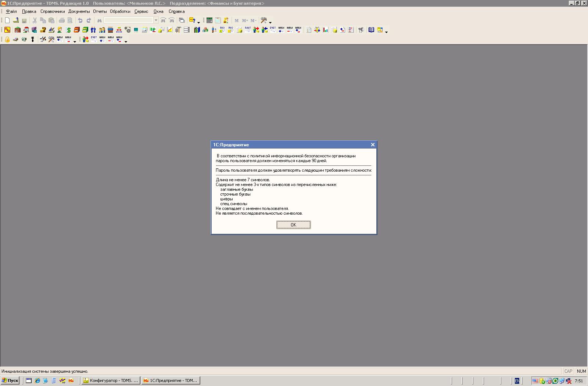Open the Правка menu
Viewport: 588px width, 386px height.
point(29,11)
